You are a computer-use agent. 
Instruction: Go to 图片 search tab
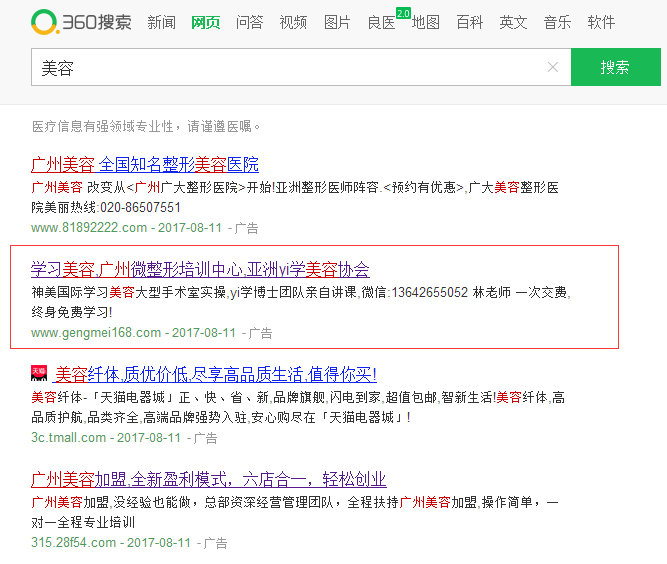[x=337, y=22]
